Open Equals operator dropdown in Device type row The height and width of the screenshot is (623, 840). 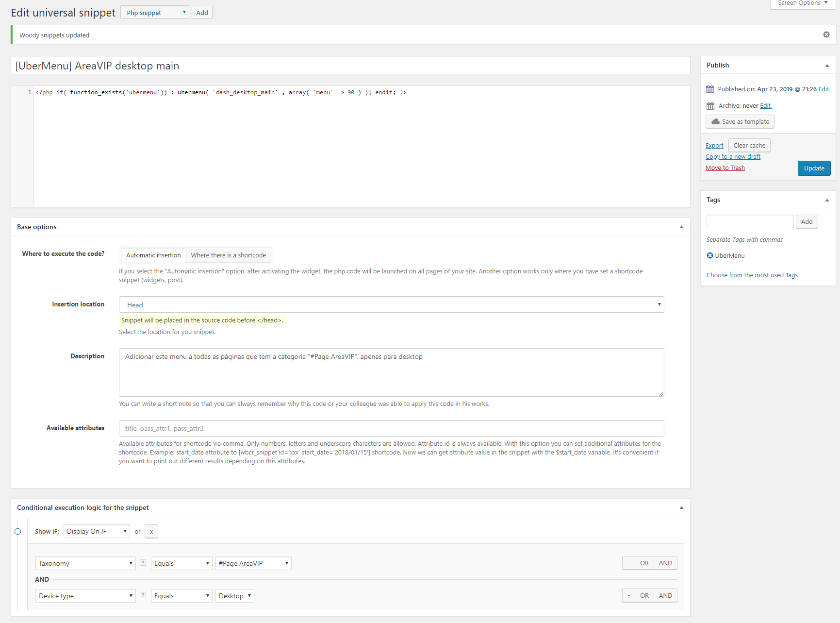pos(181,596)
